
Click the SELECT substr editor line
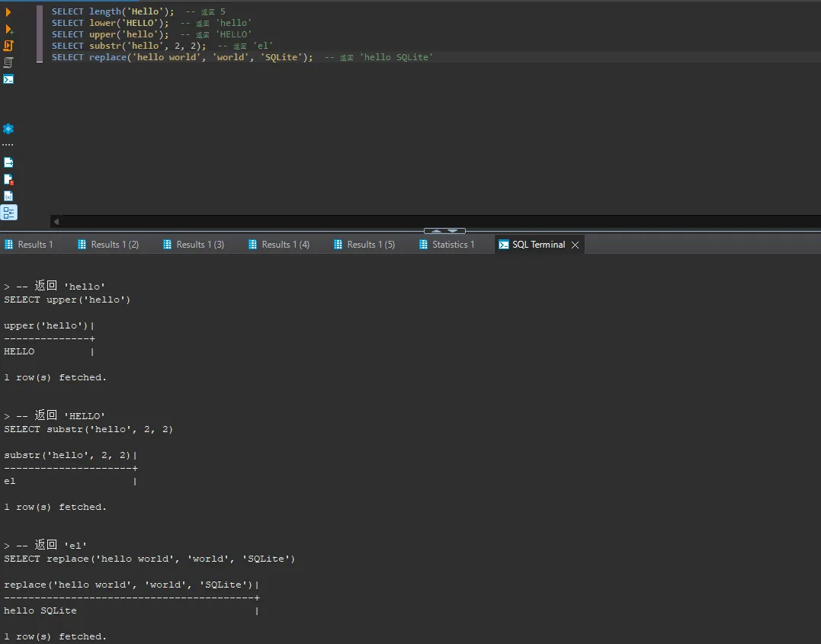pyautogui.click(x=162, y=46)
